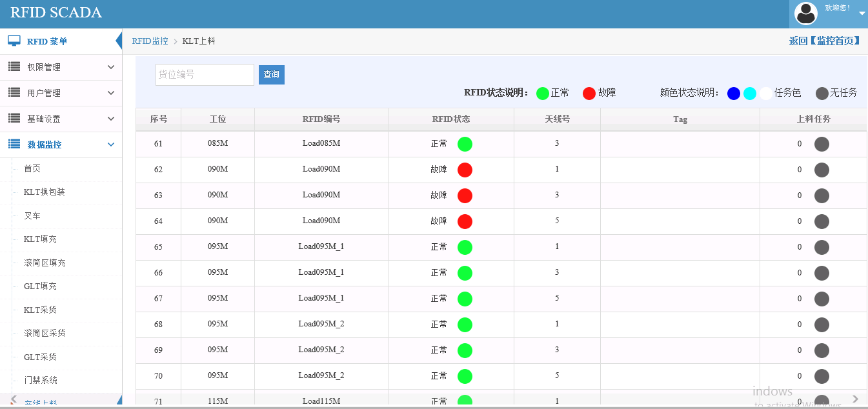Click the blue task color swatch in legend

tap(734, 93)
